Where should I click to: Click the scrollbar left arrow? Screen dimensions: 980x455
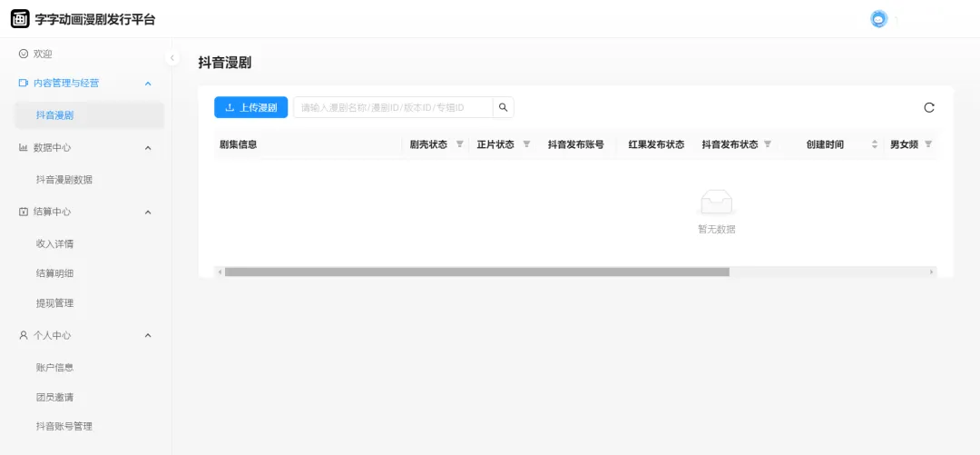click(x=220, y=272)
